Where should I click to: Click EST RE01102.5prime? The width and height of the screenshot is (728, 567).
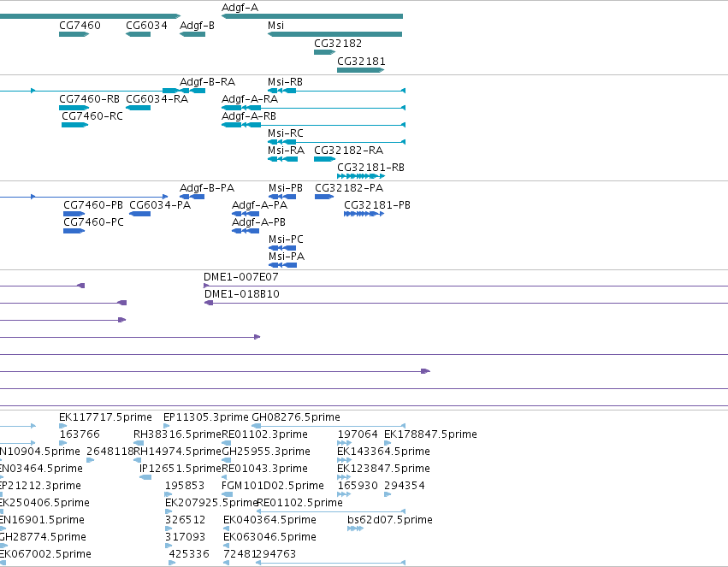[331, 511]
